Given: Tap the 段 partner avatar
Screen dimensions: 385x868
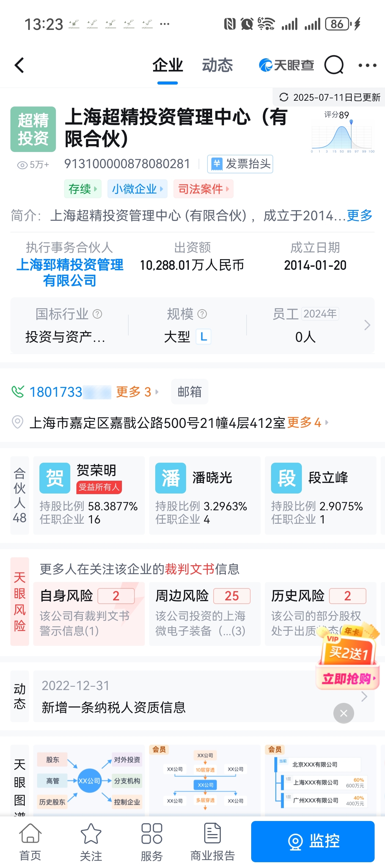Looking at the screenshot, I should [287, 478].
